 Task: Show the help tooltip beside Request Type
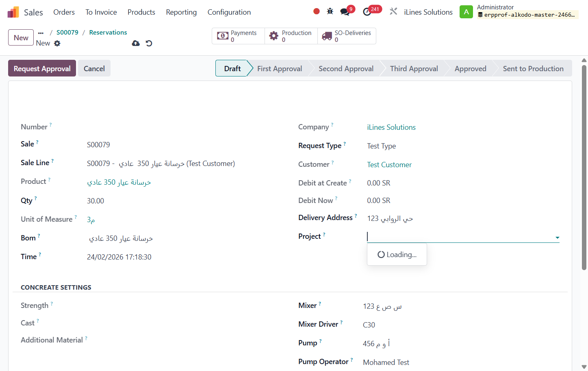(x=345, y=144)
